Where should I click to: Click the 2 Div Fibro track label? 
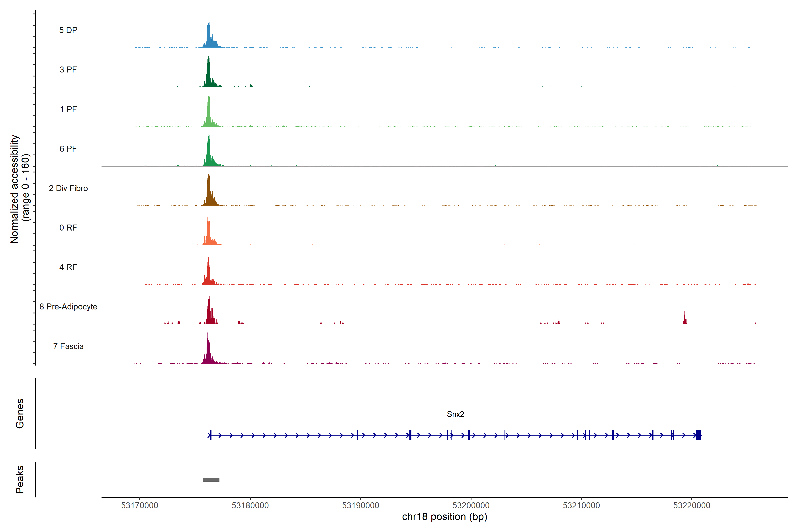(68, 188)
